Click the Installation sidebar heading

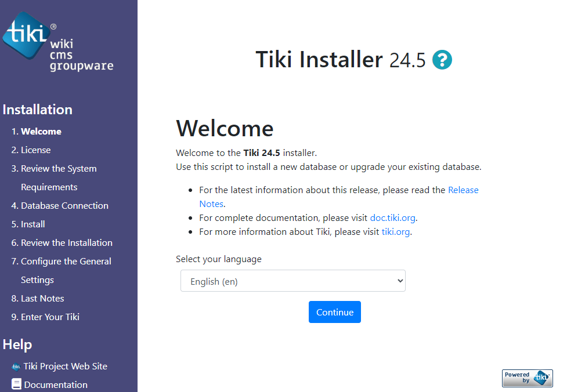pos(38,110)
